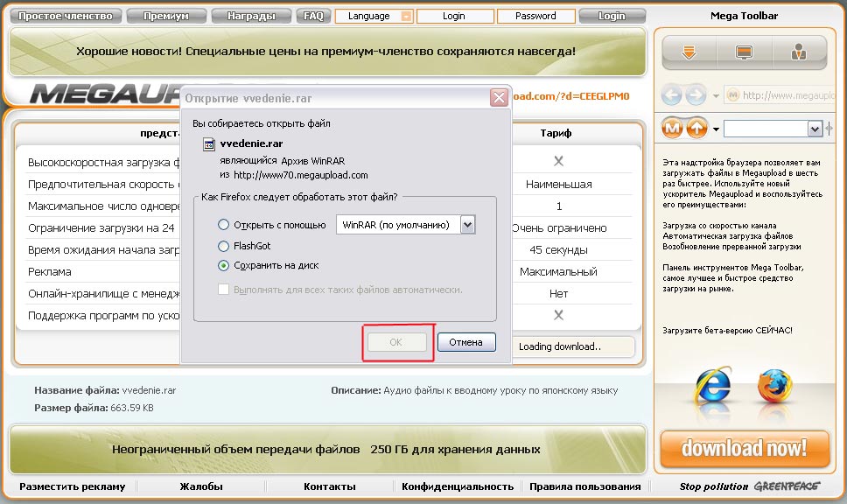Viewport: 847px width, 504px height.
Task: Click the Наименьшая table cell
Action: coord(558,185)
